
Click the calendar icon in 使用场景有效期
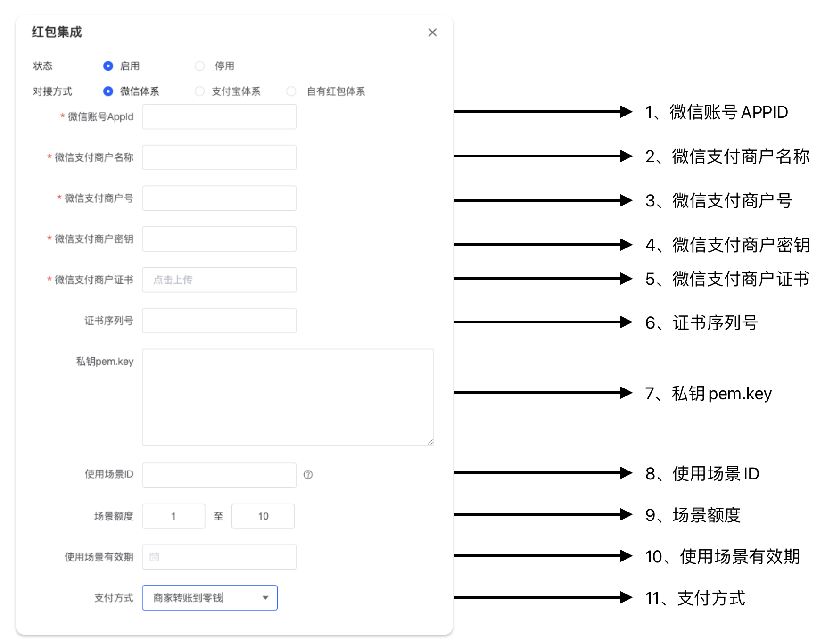[x=154, y=557]
